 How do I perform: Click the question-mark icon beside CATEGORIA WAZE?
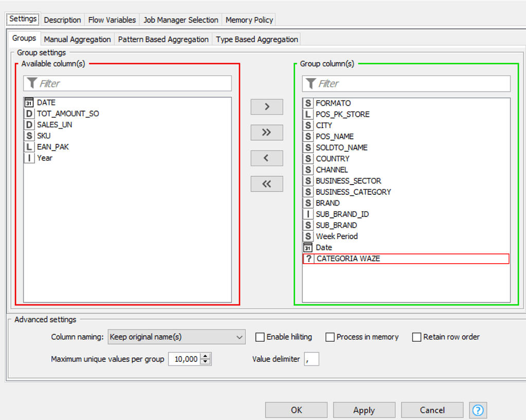[x=307, y=259]
